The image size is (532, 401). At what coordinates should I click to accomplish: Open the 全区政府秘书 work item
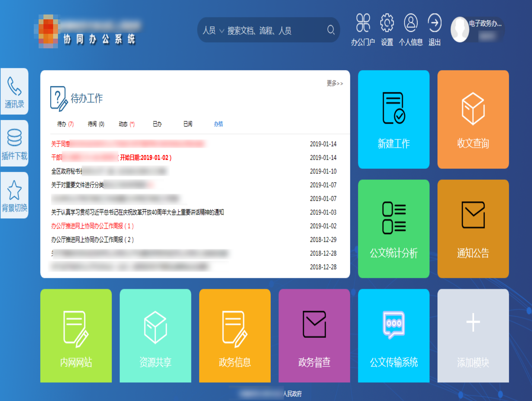pos(109,171)
